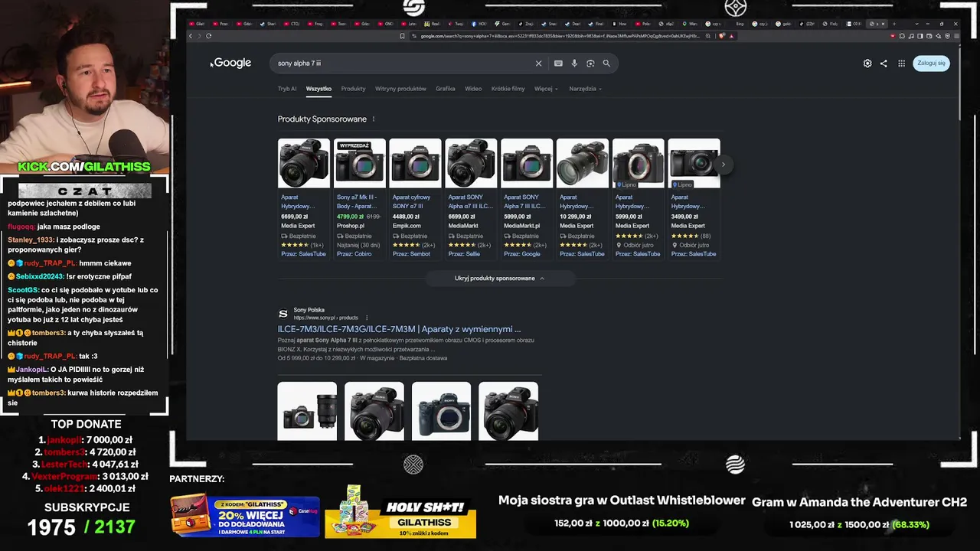
Task: Open Google quick settings gear
Action: [867, 64]
